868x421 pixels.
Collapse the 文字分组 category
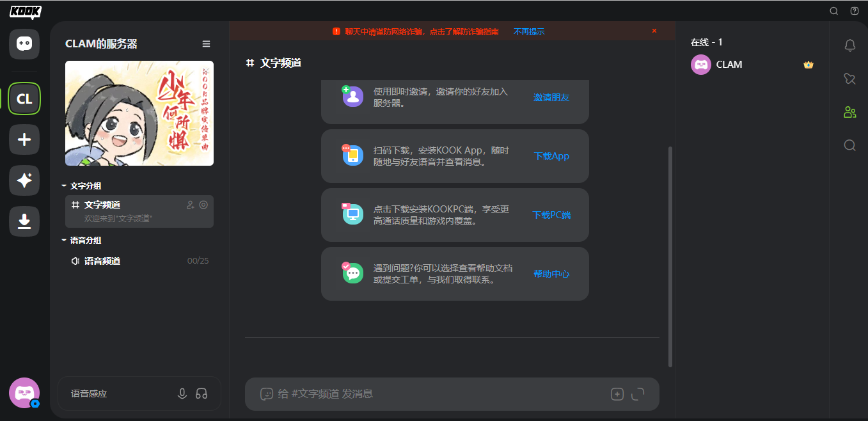pyautogui.click(x=83, y=186)
